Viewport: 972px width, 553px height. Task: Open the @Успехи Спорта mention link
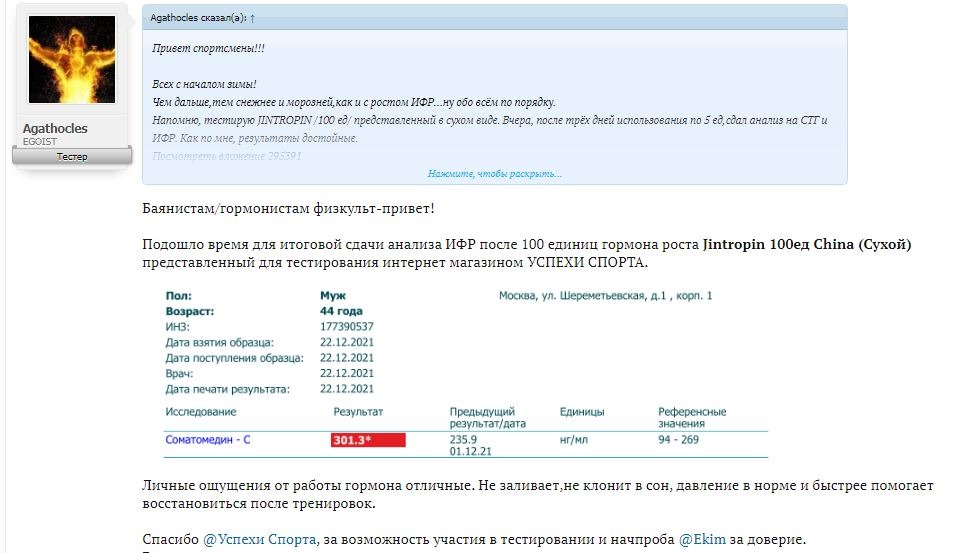tap(260, 539)
